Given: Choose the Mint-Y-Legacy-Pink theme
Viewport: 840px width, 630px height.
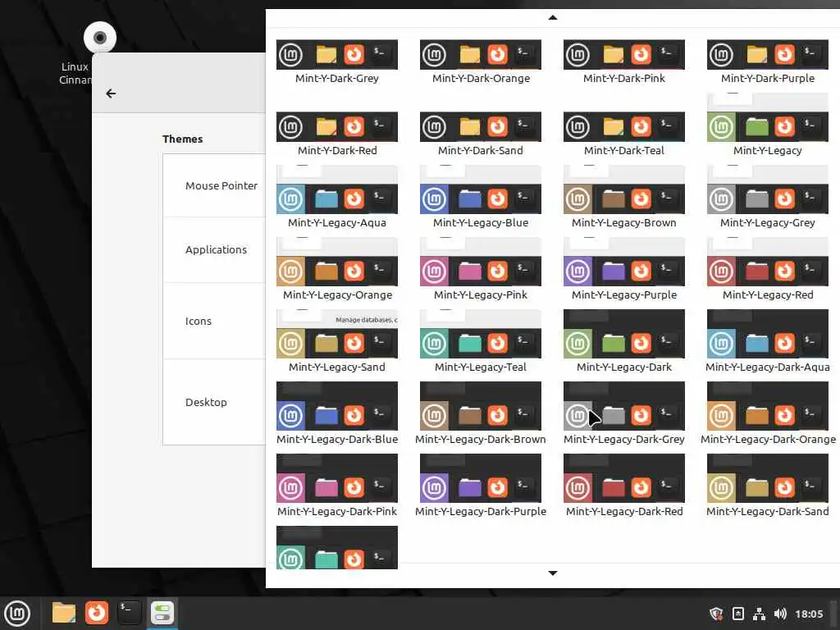Looking at the screenshot, I should pos(481,262).
